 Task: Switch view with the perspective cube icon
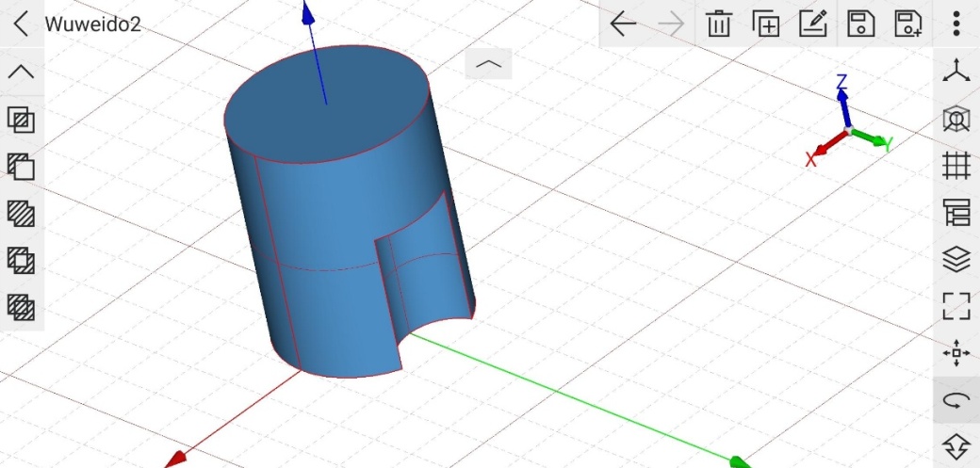pos(956,119)
